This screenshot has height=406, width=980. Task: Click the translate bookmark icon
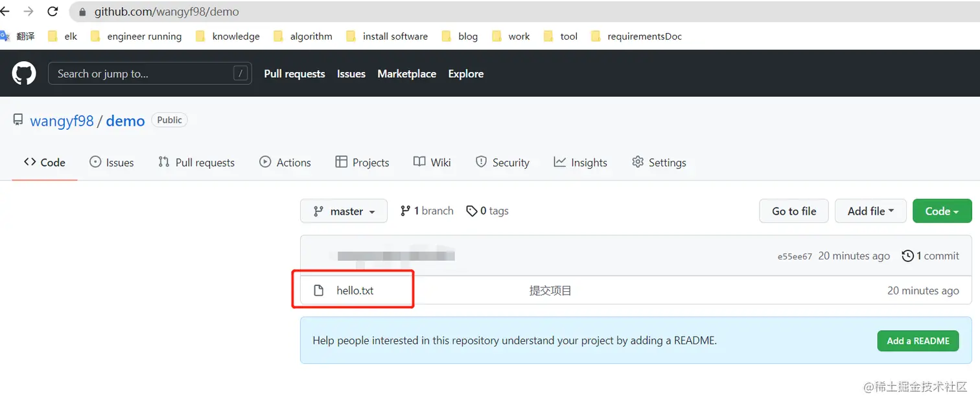[x=5, y=36]
